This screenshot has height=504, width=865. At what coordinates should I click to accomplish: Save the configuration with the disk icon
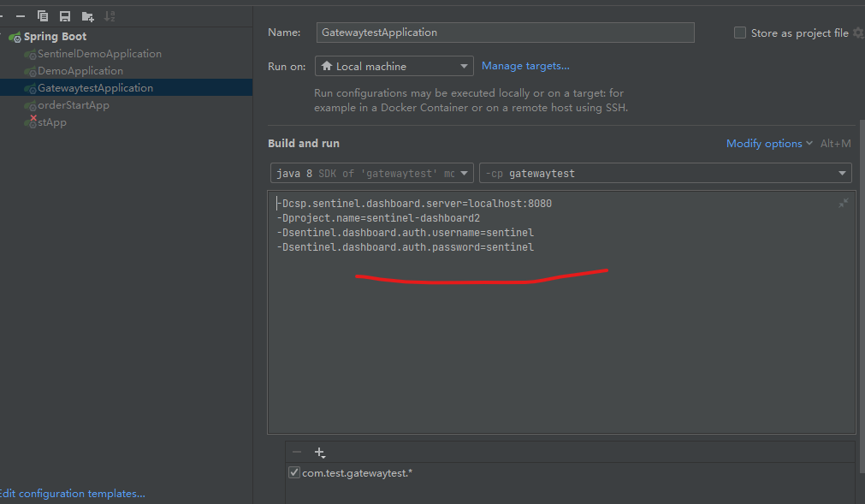coord(65,16)
